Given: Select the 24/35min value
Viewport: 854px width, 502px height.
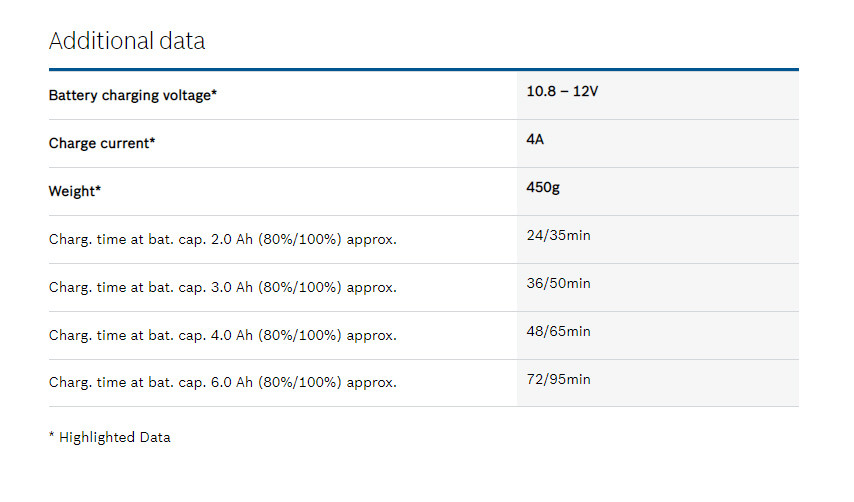Looking at the screenshot, I should click(558, 235).
